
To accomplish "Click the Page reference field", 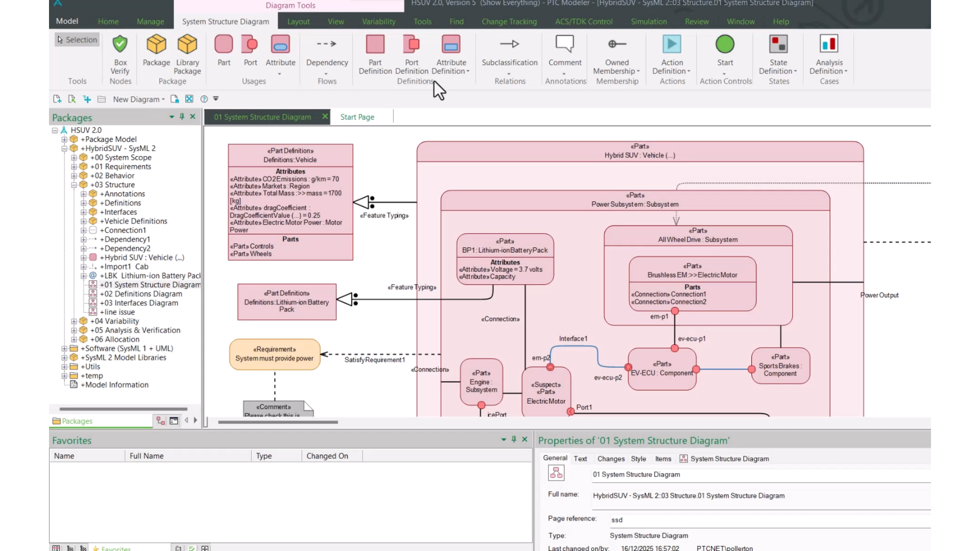I will tap(770, 520).
